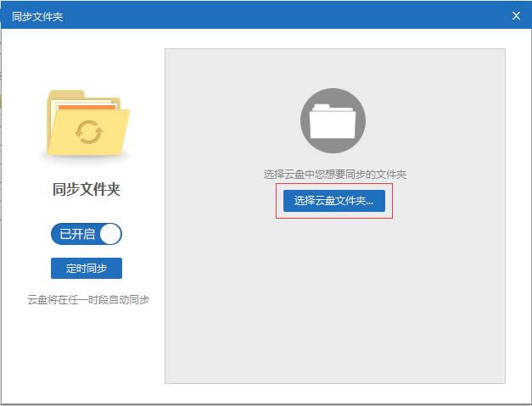Click the gray circular folder icon
The width and height of the screenshot is (532, 406).
click(x=333, y=120)
